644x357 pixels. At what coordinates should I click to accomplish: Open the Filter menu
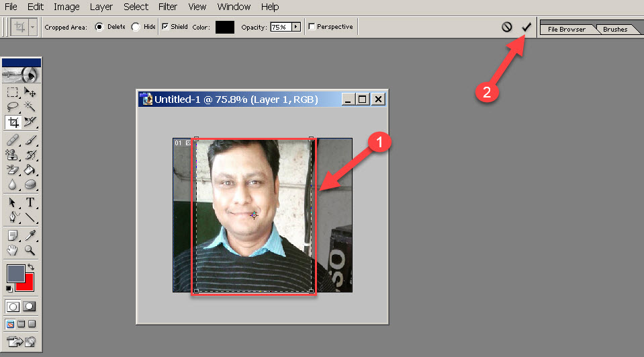coord(168,7)
